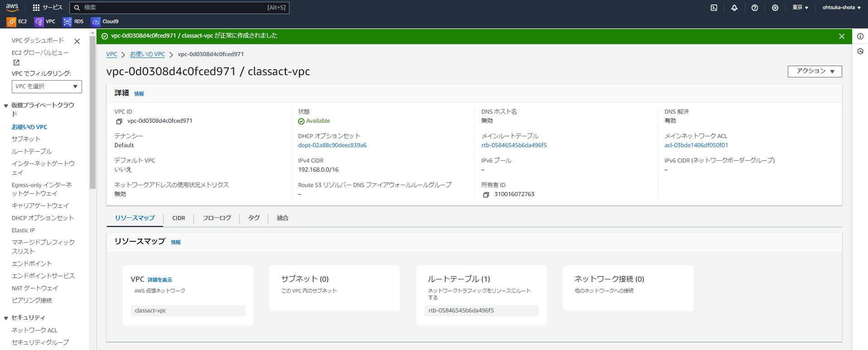Open the アクション dropdown button
The width and height of the screenshot is (868, 350).
815,71
